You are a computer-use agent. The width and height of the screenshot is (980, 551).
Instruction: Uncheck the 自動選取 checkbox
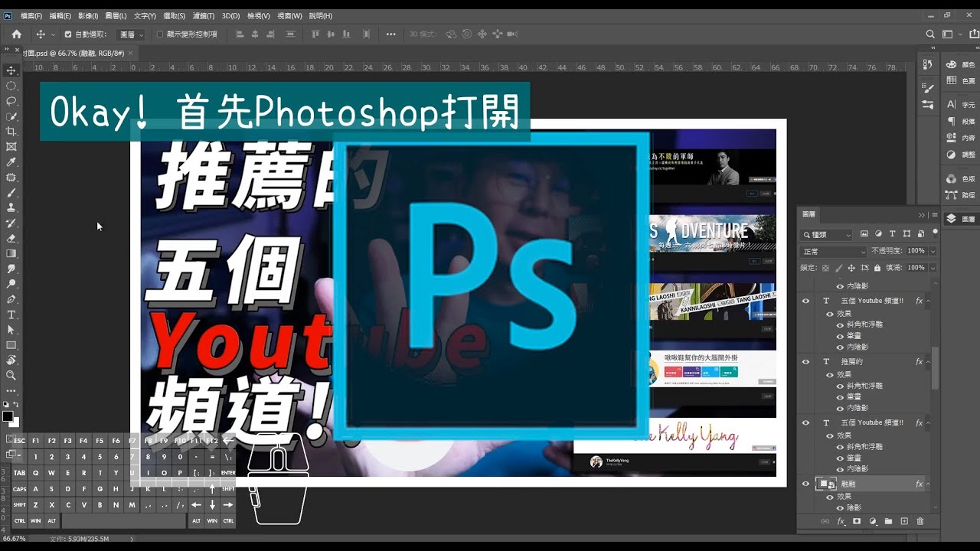[x=68, y=34]
